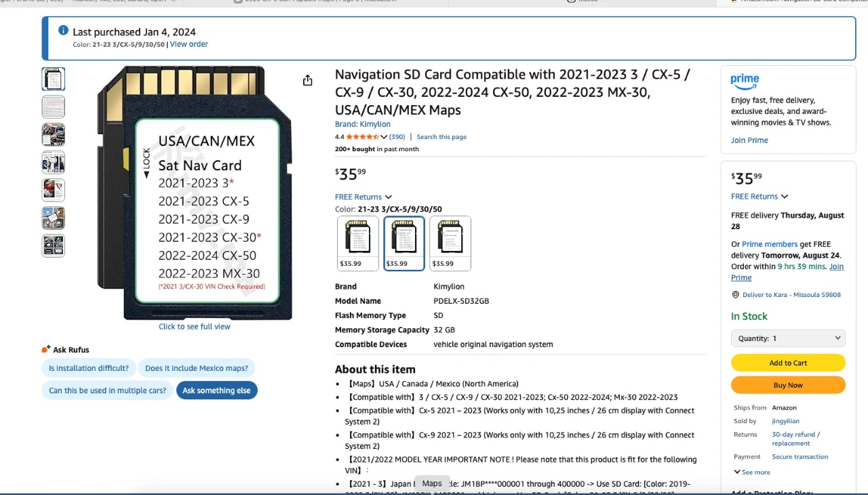
Task: Click Secure transaction link
Action: point(800,456)
